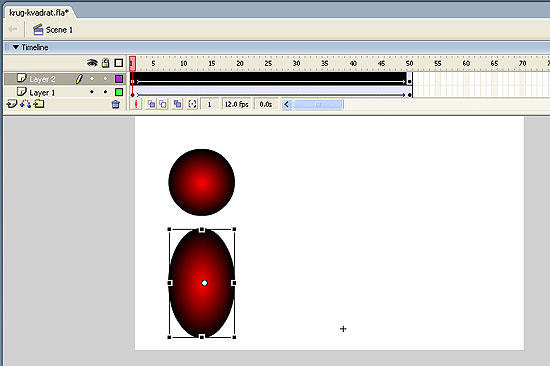The height and width of the screenshot is (366, 550).
Task: Select the Scene 1 label
Action: (59, 30)
